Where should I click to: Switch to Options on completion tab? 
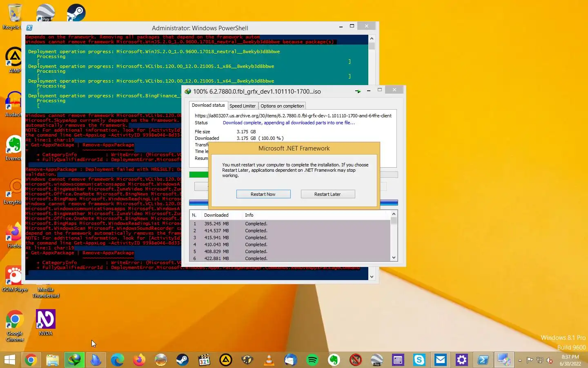(x=282, y=106)
